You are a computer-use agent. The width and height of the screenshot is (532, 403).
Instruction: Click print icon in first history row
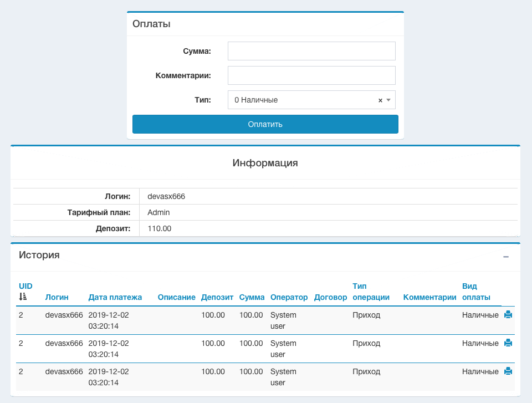[508, 315]
